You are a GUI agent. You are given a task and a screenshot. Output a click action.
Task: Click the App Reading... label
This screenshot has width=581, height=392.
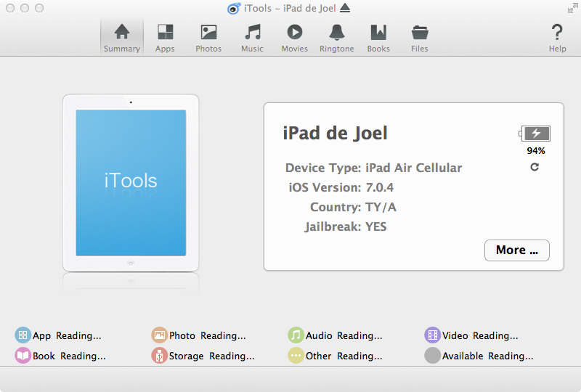[67, 335]
